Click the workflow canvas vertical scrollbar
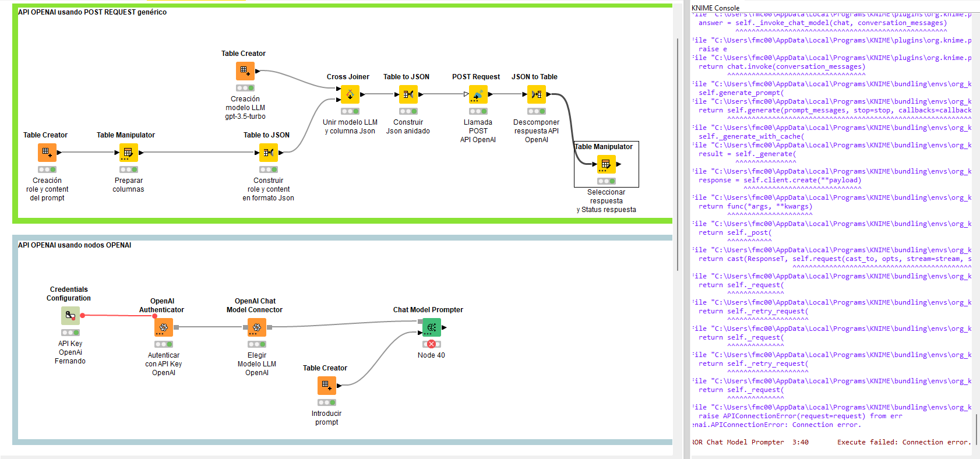The width and height of the screenshot is (980, 459). point(678,154)
